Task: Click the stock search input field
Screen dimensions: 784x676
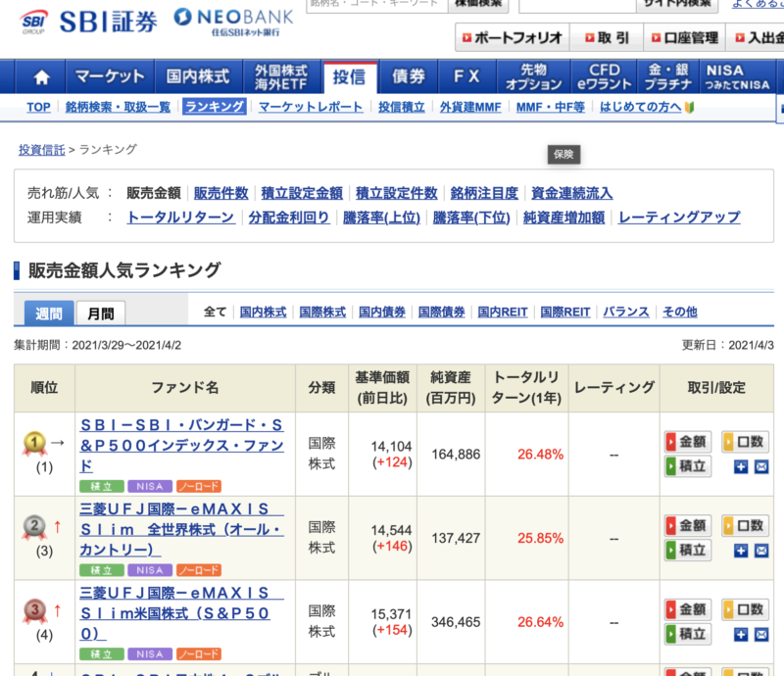Action: coord(376,4)
